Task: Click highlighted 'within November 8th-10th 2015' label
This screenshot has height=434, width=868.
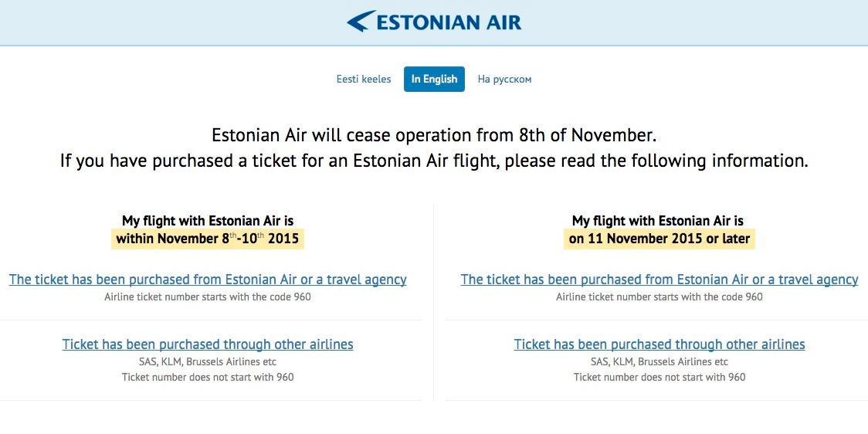Action: point(208,239)
